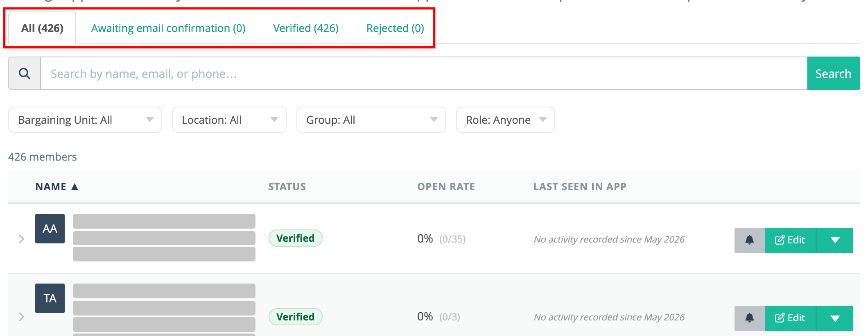Viewport: 868px width, 336px height.
Task: Click the STATUS column header
Action: tap(287, 187)
